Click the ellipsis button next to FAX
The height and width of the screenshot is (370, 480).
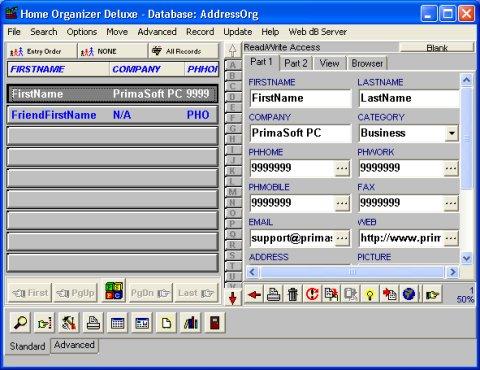451,203
